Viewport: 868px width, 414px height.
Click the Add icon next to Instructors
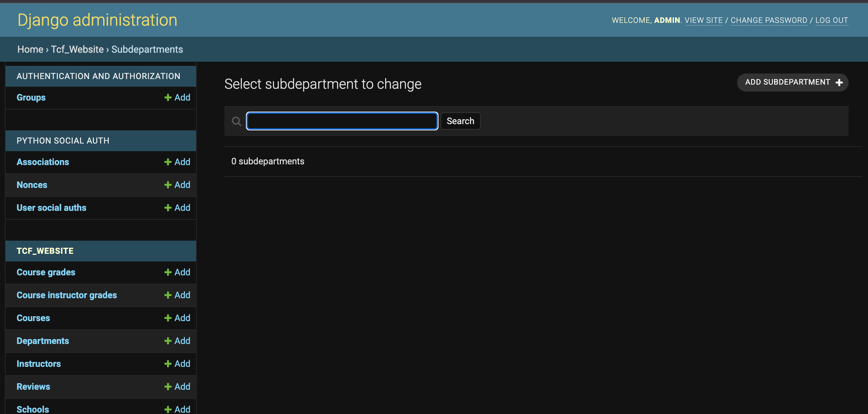[x=168, y=364]
